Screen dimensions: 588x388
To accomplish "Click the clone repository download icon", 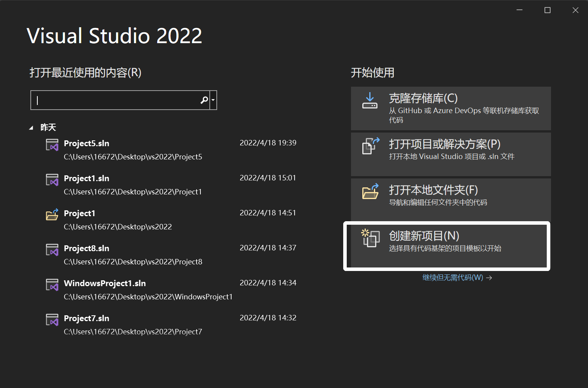I will click(370, 101).
